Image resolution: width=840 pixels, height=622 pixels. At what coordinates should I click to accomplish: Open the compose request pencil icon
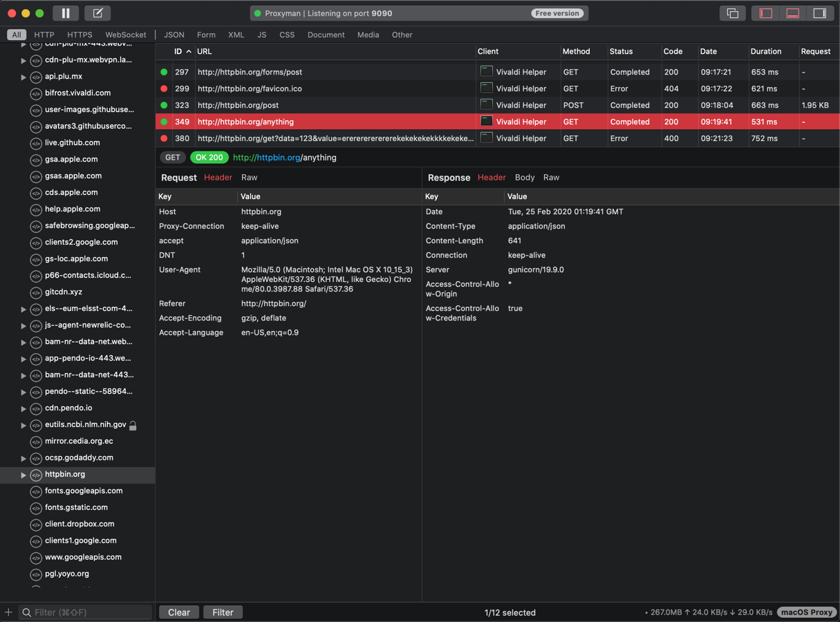[98, 13]
